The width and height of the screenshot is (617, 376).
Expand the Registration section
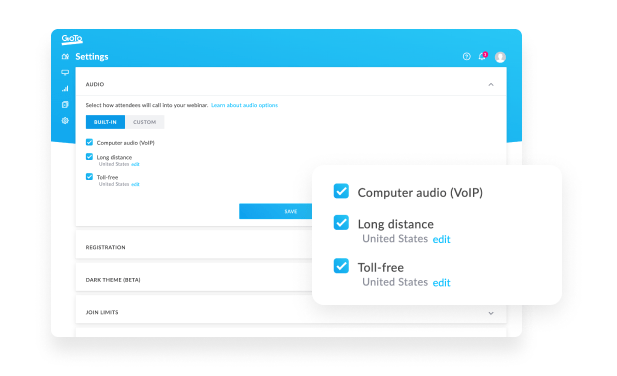(x=194, y=247)
